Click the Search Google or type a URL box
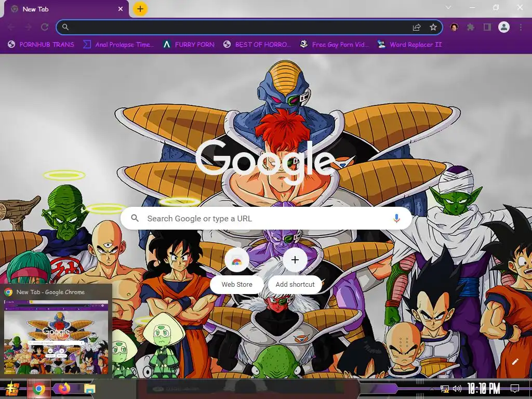Viewport: 532px width, 399px height. [x=267, y=218]
